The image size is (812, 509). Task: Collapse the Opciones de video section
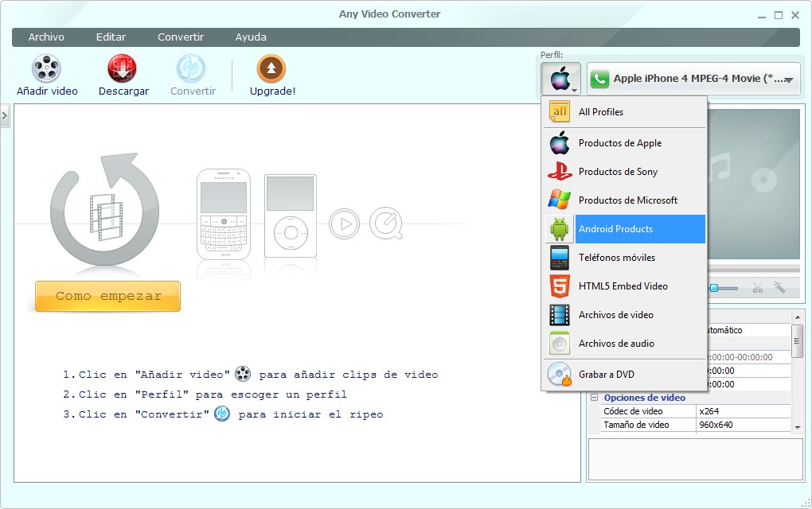coord(594,398)
